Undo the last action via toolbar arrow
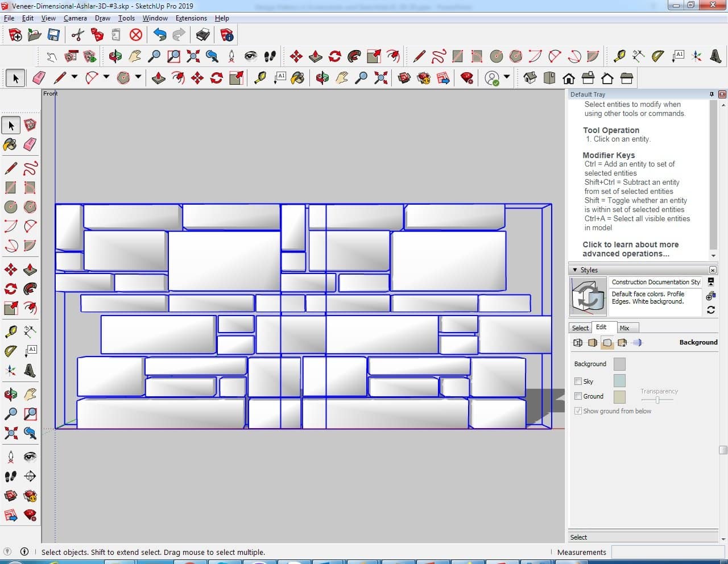The height and width of the screenshot is (564, 728). 160,35
